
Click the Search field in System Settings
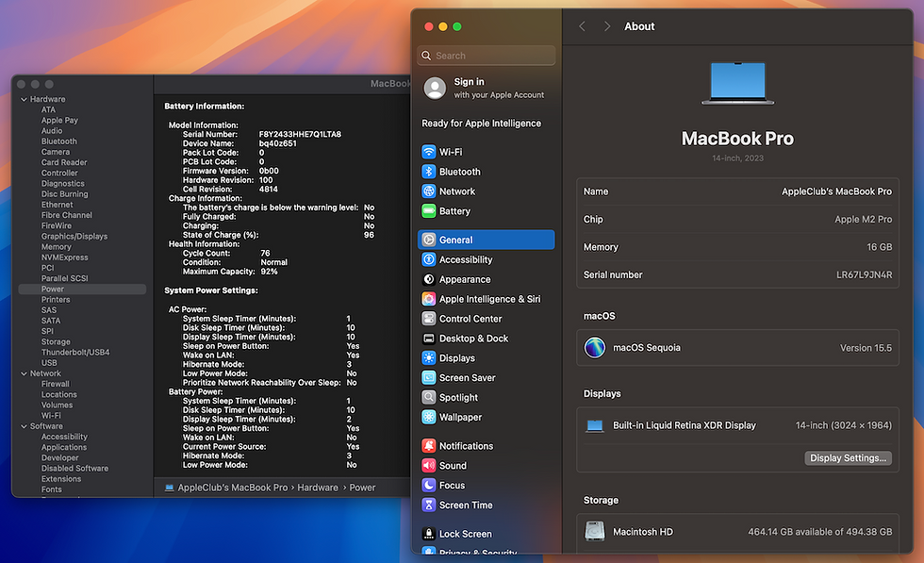point(487,56)
